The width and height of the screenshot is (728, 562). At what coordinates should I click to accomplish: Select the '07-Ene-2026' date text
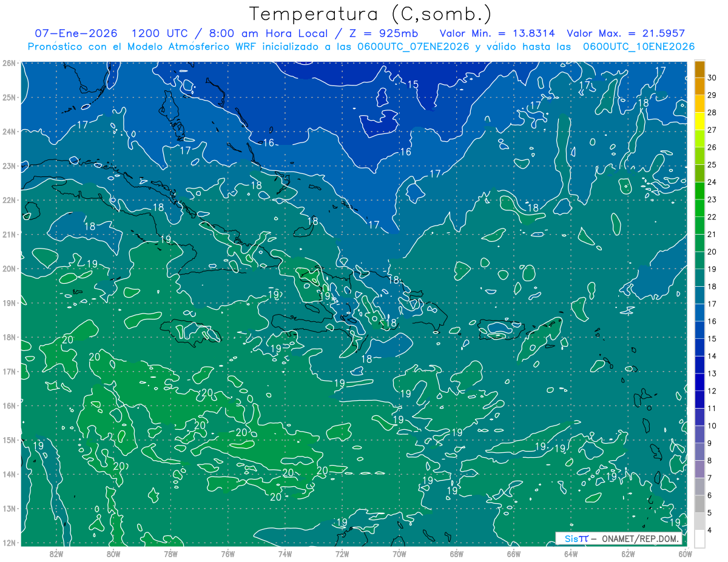[75, 33]
